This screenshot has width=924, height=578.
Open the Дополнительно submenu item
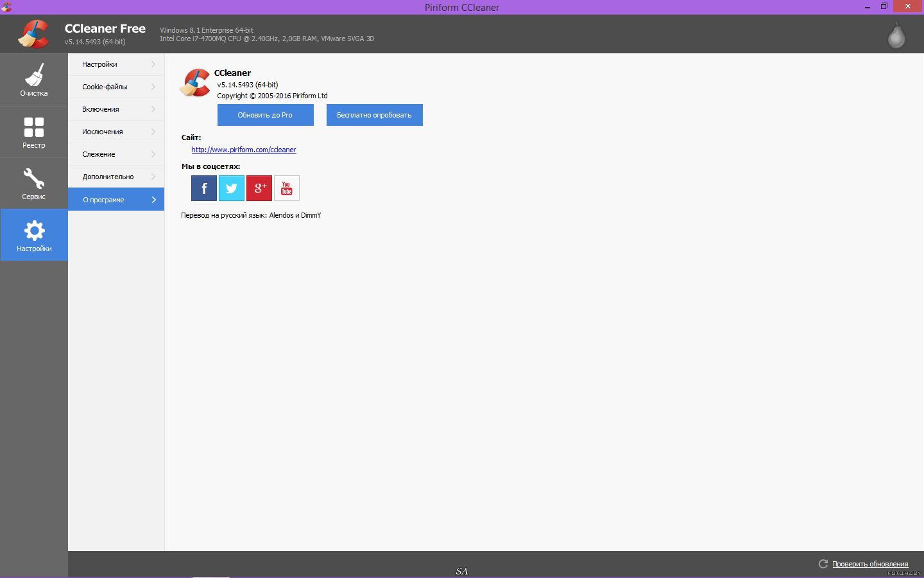point(116,177)
